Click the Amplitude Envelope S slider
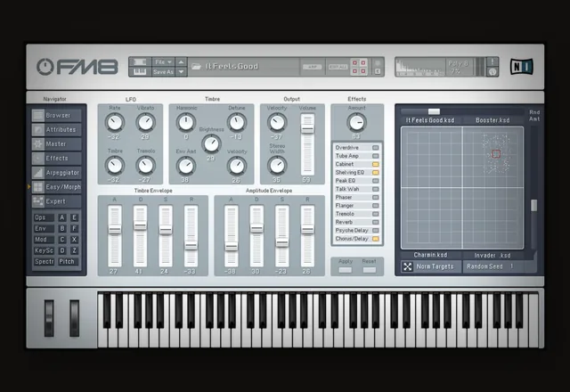This screenshot has width=570, height=392. (281, 236)
